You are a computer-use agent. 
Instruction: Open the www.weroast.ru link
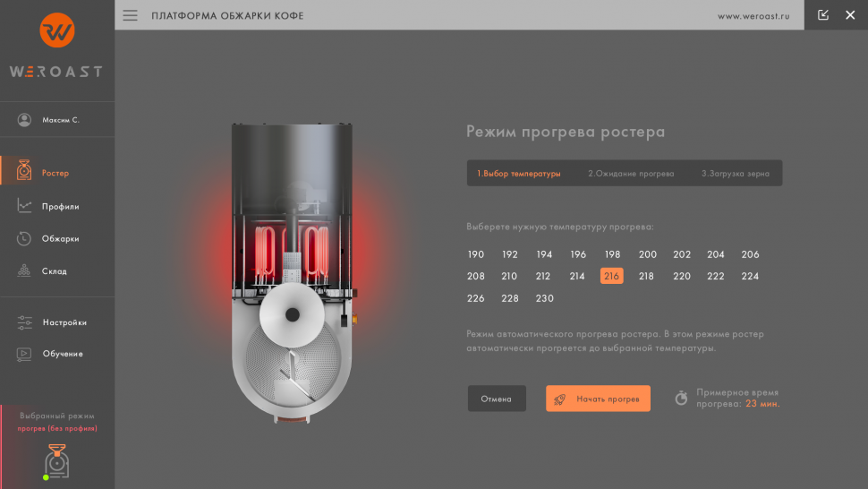[753, 16]
